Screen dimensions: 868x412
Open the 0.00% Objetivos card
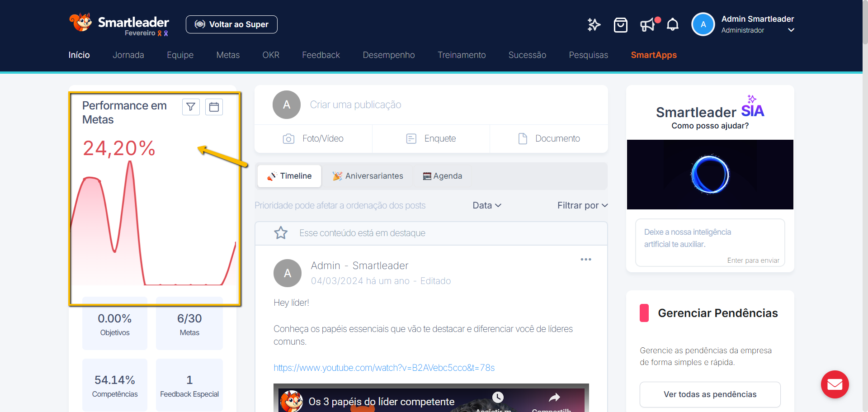point(115,324)
